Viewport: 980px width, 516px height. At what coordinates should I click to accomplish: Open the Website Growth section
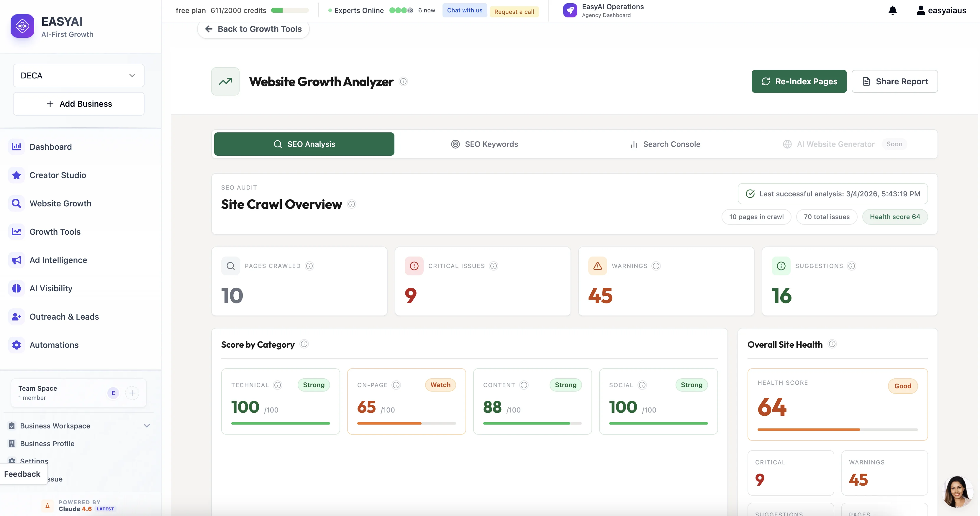[x=60, y=203]
